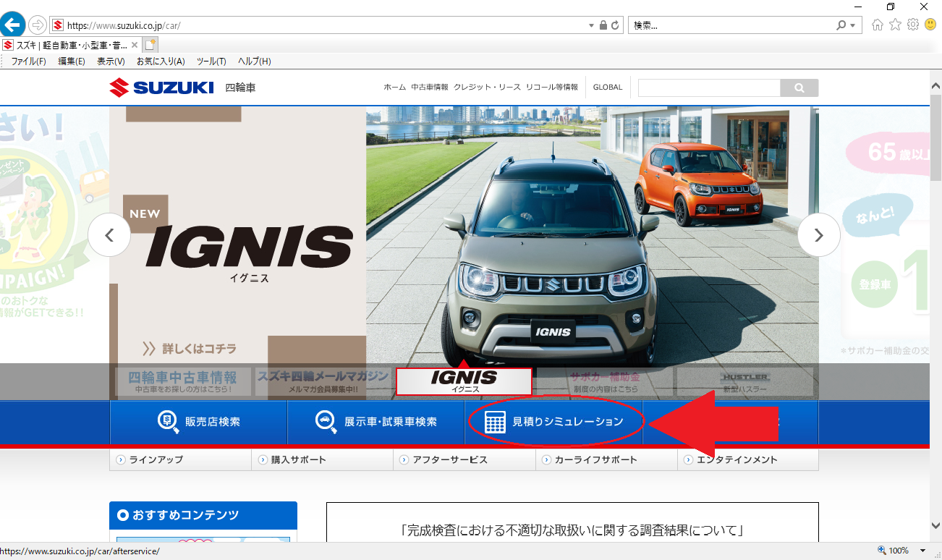Open the ラインアップ navigation label
942x560 pixels.
point(156,459)
